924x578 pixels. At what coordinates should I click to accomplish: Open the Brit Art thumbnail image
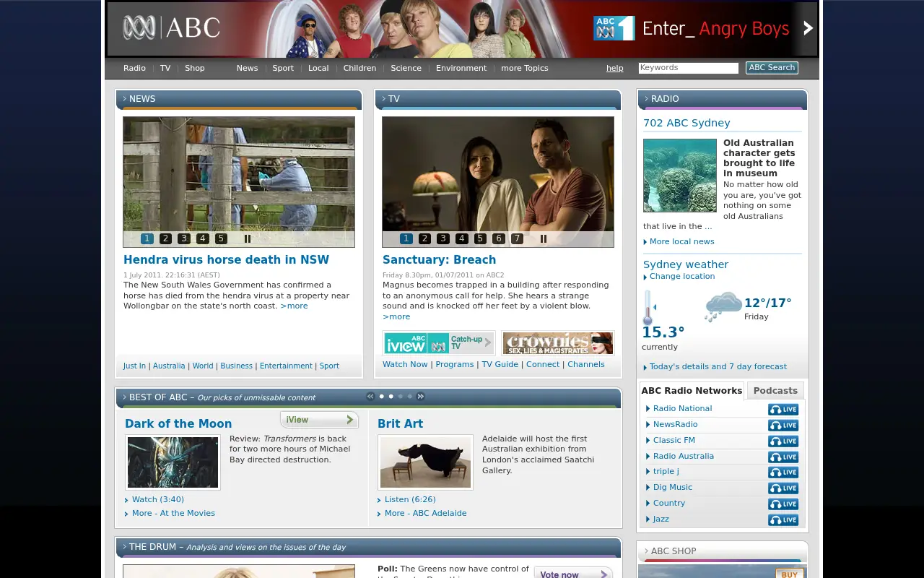pos(426,462)
